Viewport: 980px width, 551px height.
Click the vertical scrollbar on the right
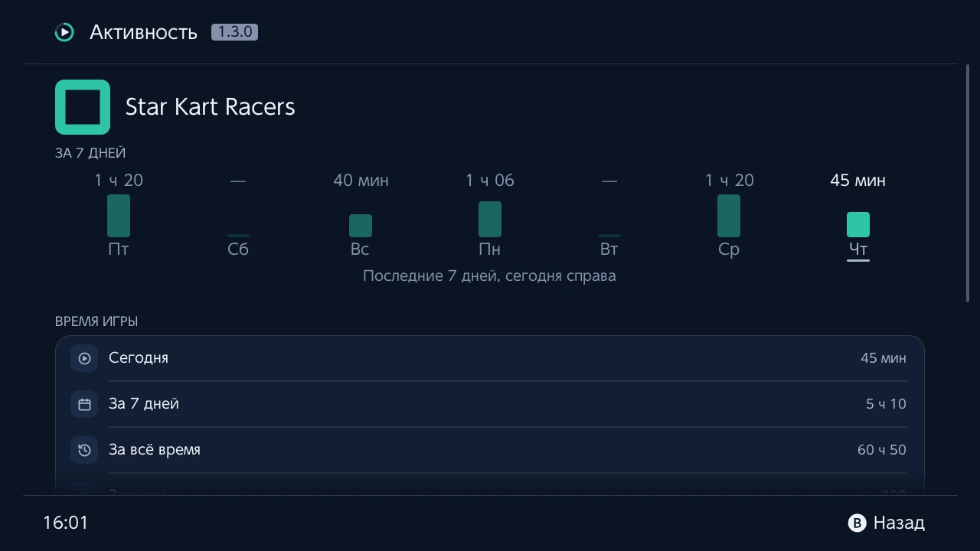pos(969,184)
